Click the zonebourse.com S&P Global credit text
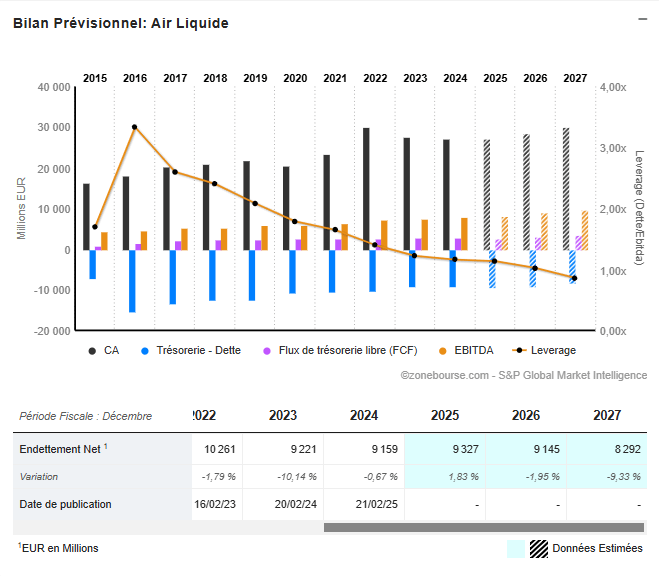Viewport: 659px width, 576px height. [x=524, y=375]
